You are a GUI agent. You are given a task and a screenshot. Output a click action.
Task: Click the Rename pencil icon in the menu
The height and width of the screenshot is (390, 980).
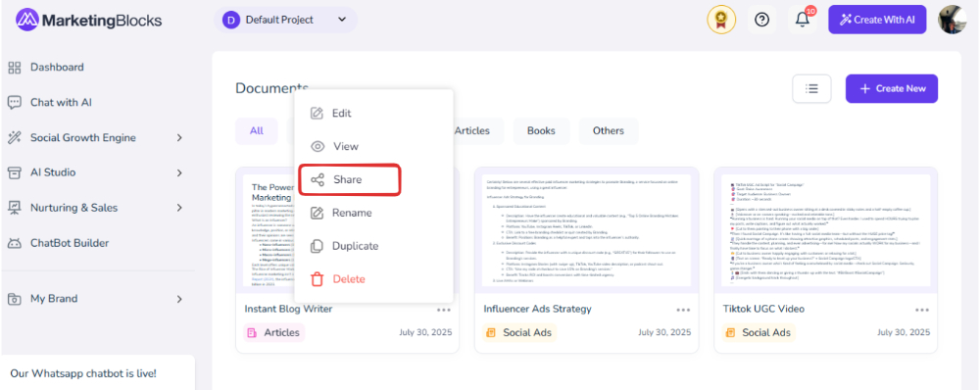pyautogui.click(x=318, y=213)
